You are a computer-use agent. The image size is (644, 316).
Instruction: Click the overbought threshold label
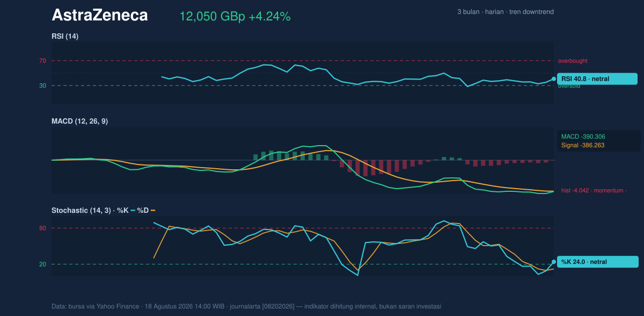[573, 61]
